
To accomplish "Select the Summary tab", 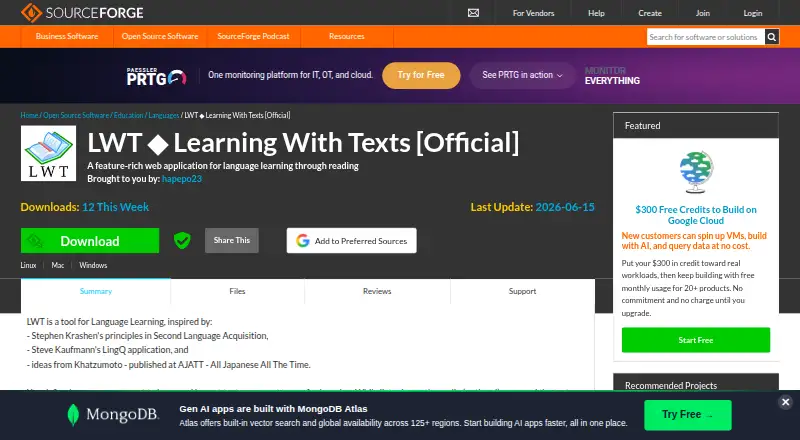I will coord(95,291).
